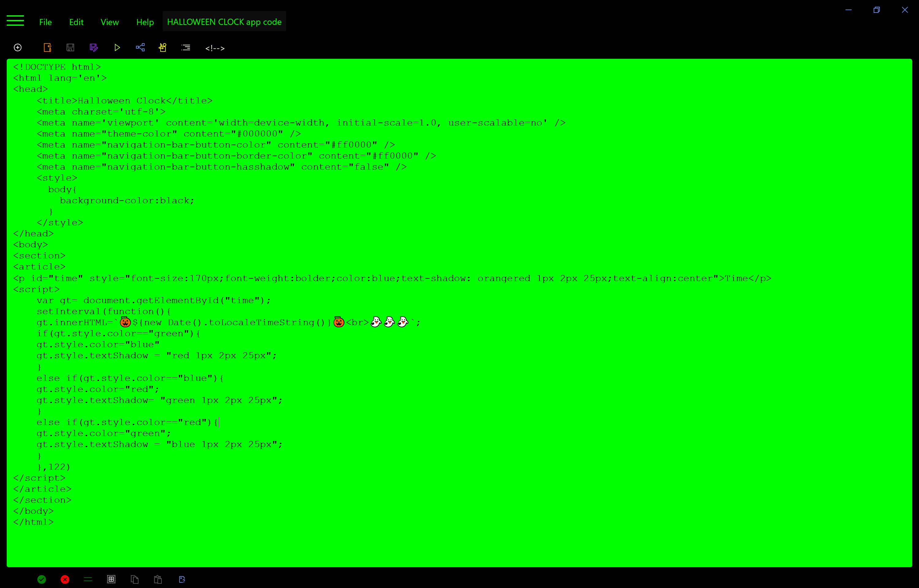This screenshot has width=919, height=588.
Task: Click the 'gt.style.color="green";' line
Action: pyautogui.click(x=104, y=433)
